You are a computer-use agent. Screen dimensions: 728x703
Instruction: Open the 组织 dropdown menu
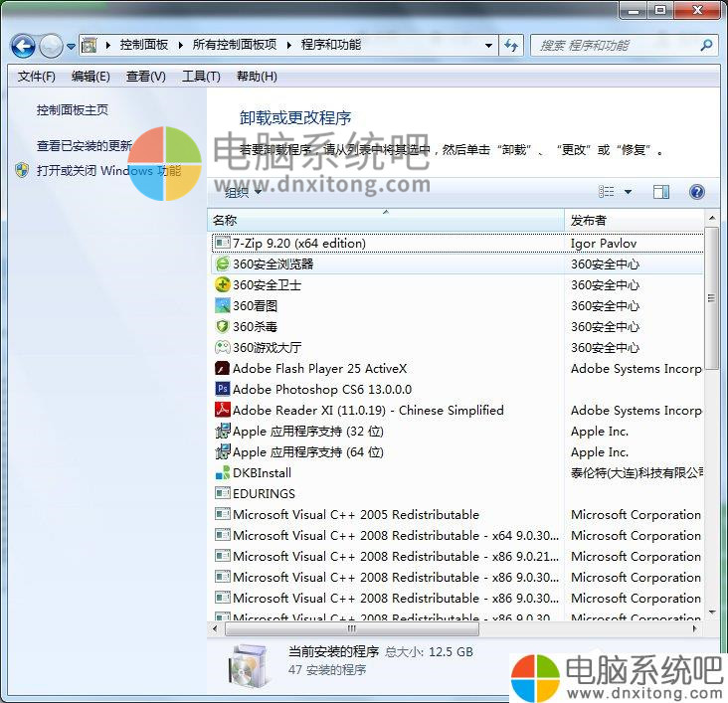tap(243, 192)
